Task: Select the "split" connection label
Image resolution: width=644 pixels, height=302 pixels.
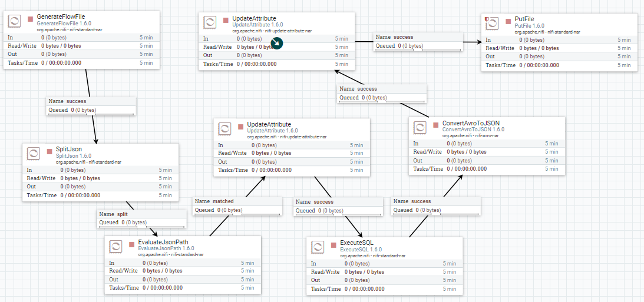Action: [x=141, y=218]
